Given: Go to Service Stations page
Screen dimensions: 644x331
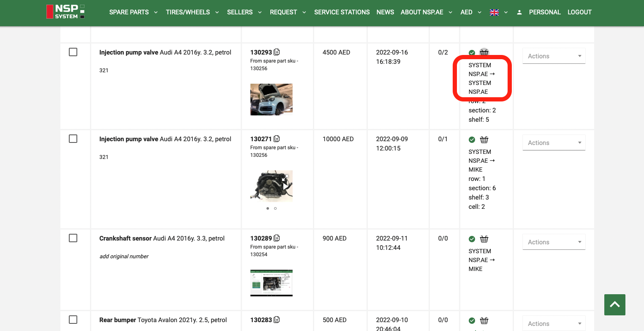Looking at the screenshot, I should pos(342,12).
